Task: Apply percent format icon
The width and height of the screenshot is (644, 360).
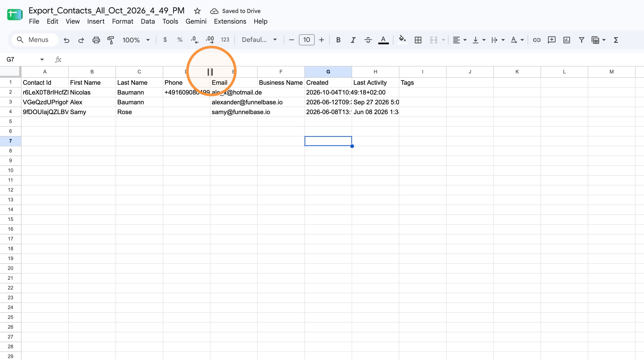Action: (180, 40)
